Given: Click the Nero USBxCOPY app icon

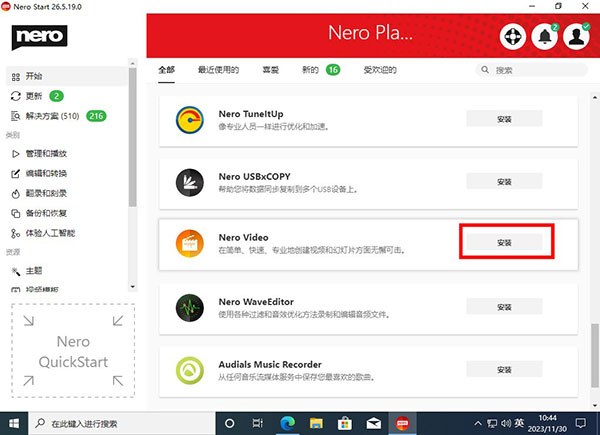Looking at the screenshot, I should coord(190,182).
